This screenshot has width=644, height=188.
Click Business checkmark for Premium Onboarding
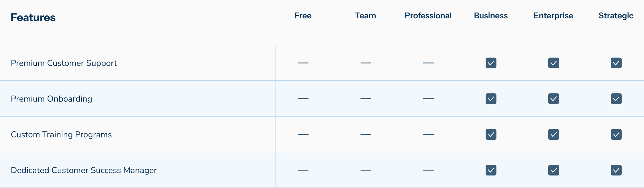coord(491,99)
